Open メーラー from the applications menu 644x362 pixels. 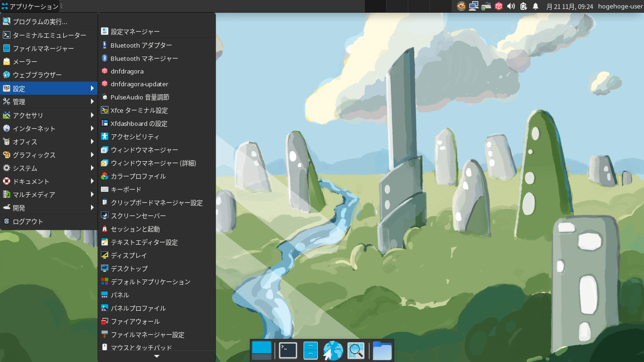click(x=49, y=61)
